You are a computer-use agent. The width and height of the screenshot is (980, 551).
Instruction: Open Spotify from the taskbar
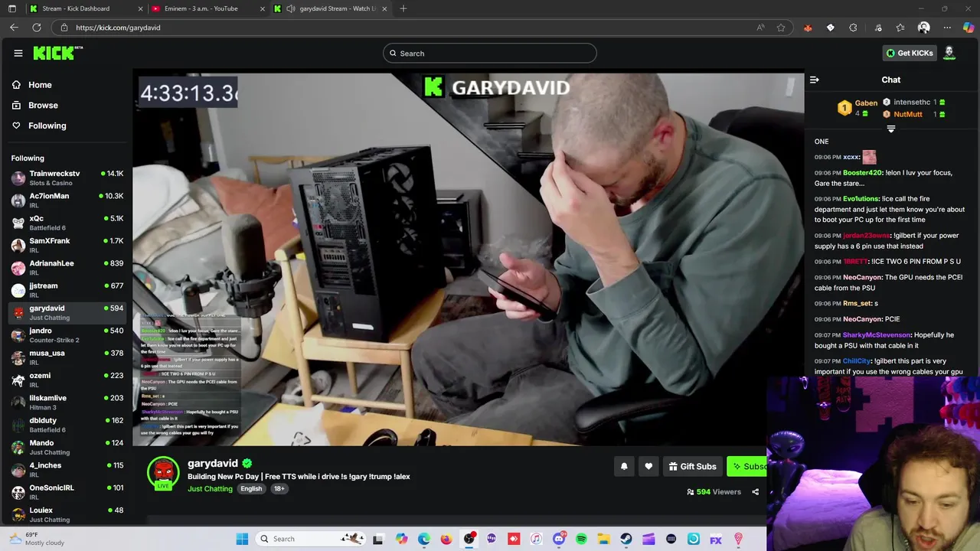click(x=581, y=539)
